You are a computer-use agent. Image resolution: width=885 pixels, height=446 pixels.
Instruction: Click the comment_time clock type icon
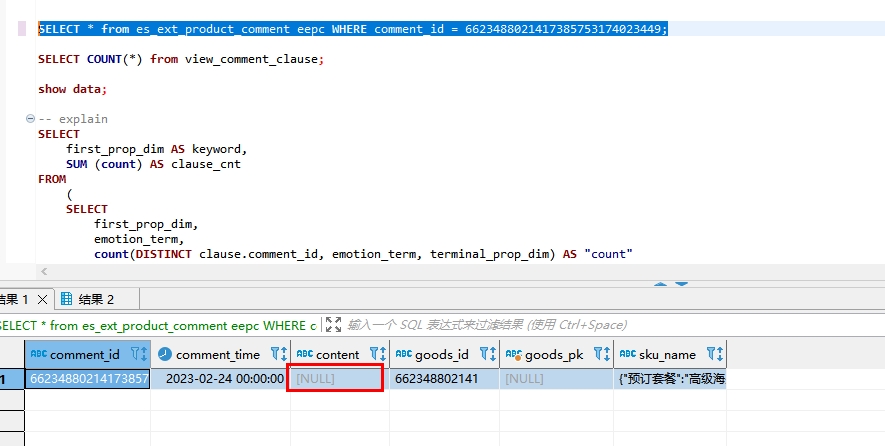[164, 354]
